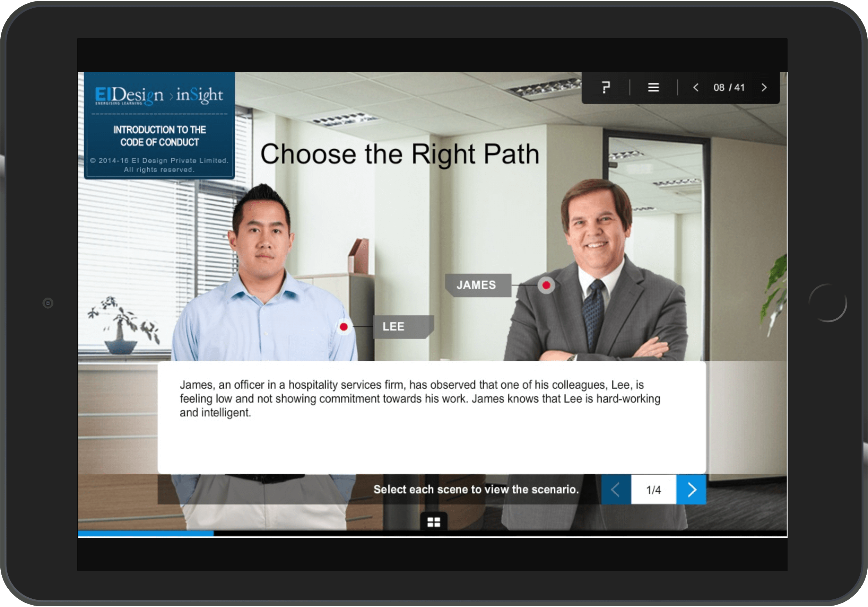Select the JAMES character label
This screenshot has height=607, width=868.
[477, 285]
